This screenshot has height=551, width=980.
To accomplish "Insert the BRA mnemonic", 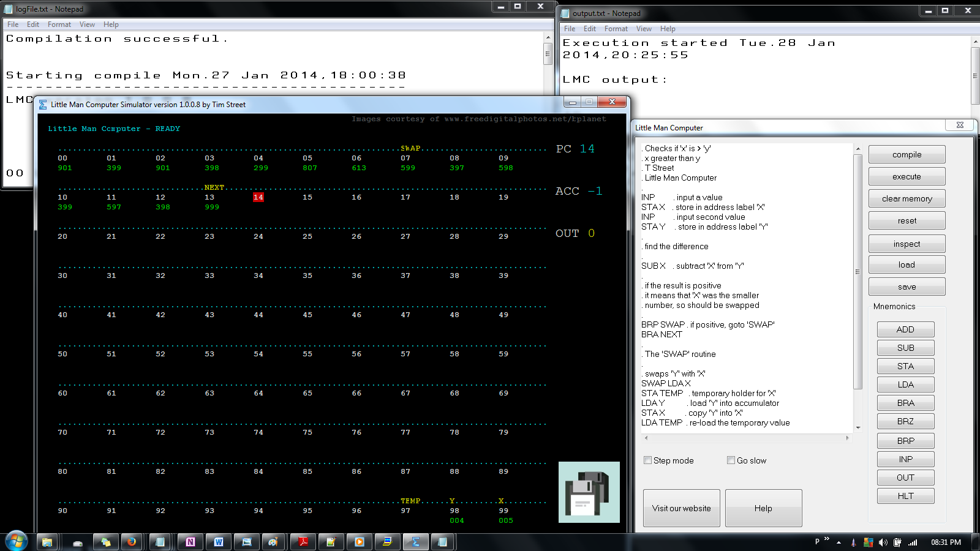I will tap(905, 403).
